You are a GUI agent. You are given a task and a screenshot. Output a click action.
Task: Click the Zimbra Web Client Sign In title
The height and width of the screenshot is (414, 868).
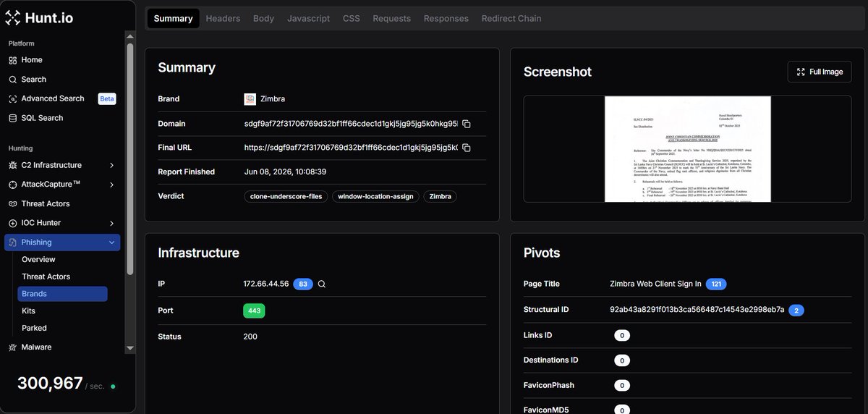tap(656, 284)
